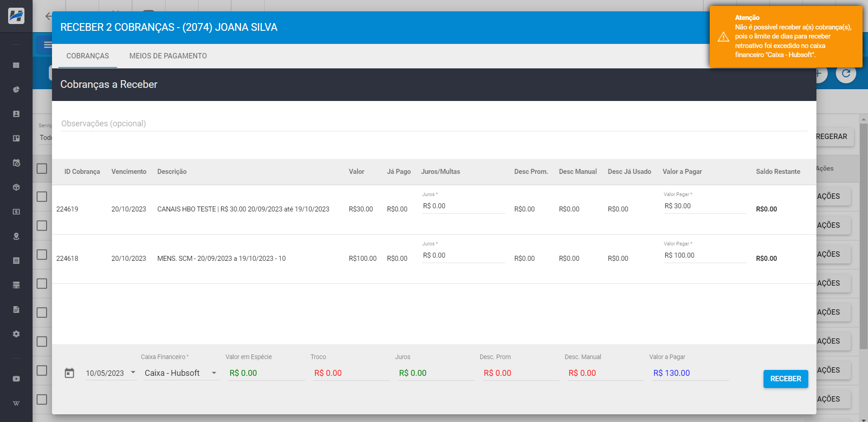Click the last Ações button near the bottom
This screenshot has width=868, height=422.
[x=834, y=399]
